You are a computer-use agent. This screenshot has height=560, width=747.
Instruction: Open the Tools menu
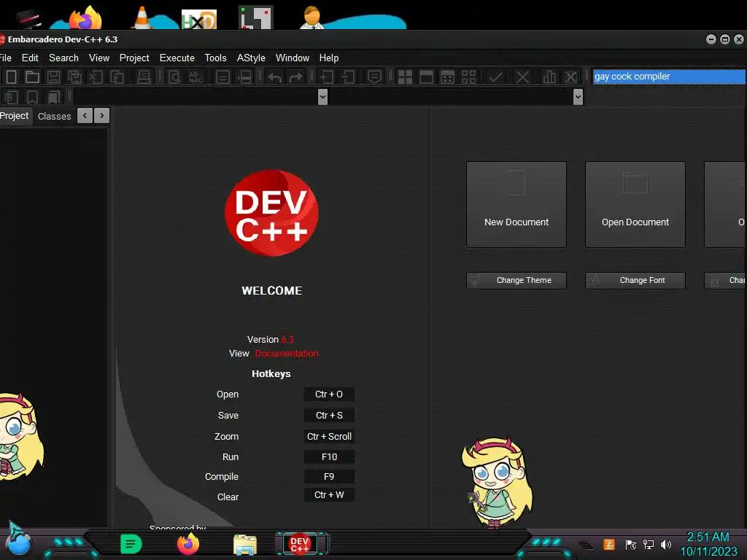[x=215, y=58]
